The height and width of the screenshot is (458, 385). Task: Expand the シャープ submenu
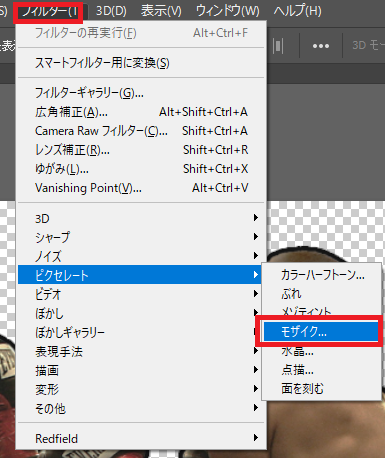point(141,237)
